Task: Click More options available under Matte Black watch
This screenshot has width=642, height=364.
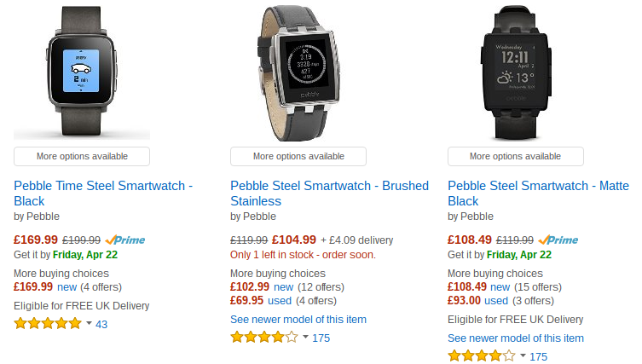Action: [516, 156]
